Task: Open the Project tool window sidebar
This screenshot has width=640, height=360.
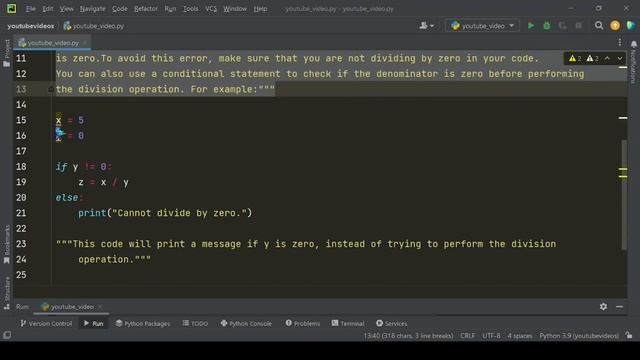Action: click(7, 53)
